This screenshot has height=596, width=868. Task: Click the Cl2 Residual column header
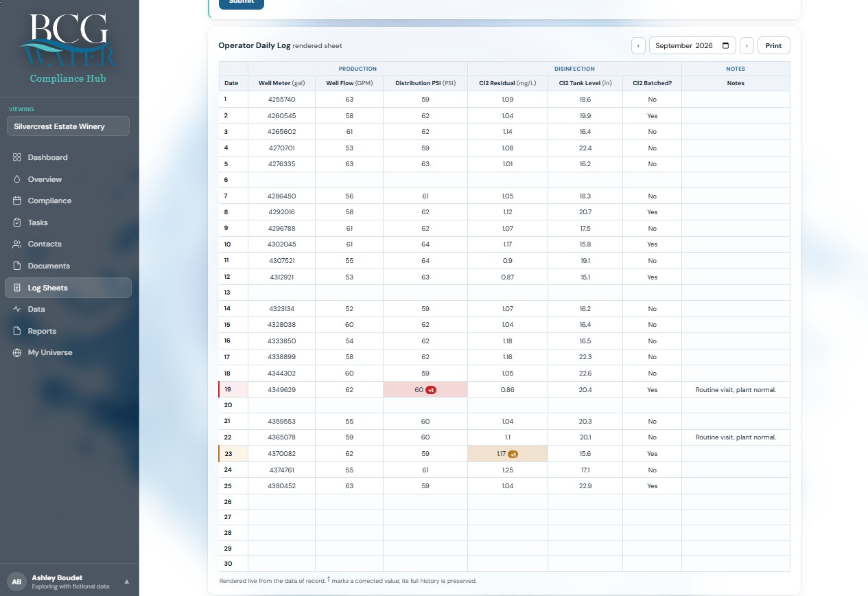click(508, 83)
